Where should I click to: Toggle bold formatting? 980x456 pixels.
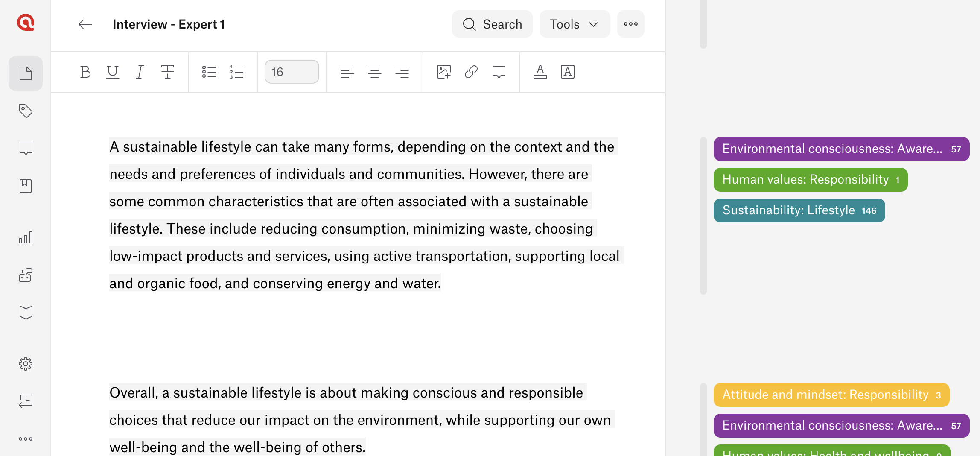[85, 72]
